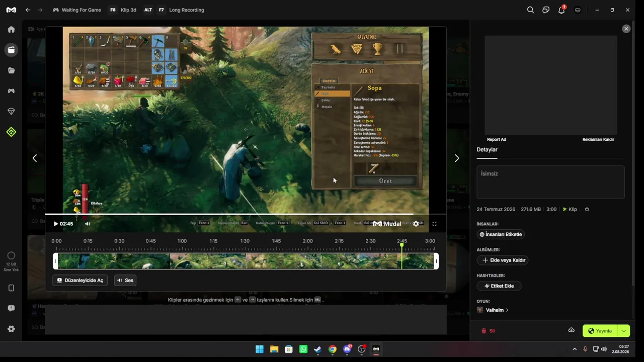Delete the clip with Sil
The image size is (644, 362).
pyautogui.click(x=488, y=331)
